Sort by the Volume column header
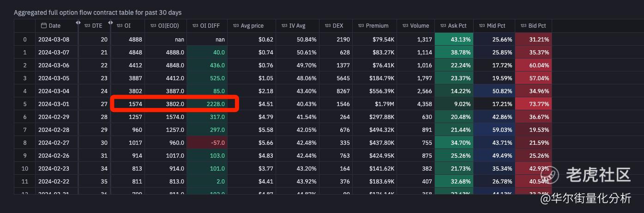 (x=419, y=26)
